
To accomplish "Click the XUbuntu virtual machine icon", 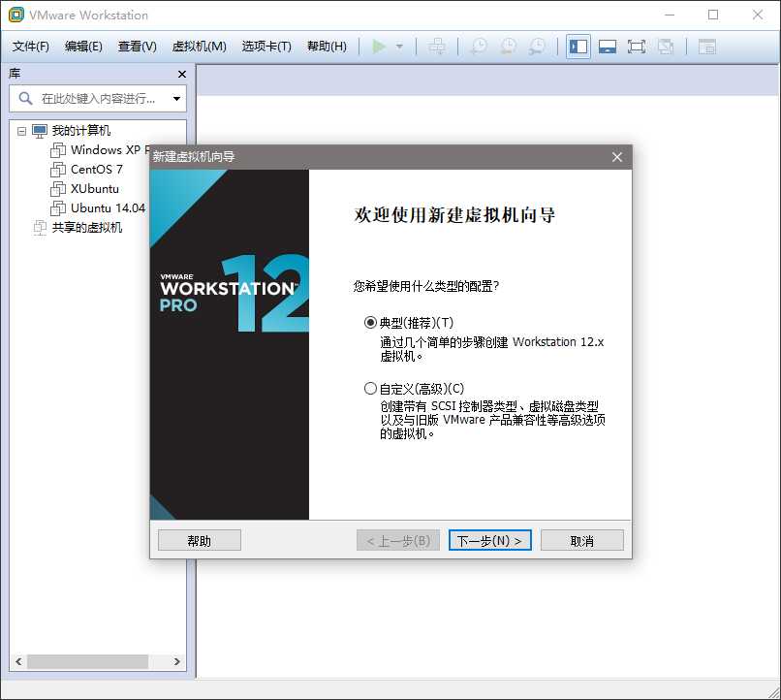I will (58, 189).
